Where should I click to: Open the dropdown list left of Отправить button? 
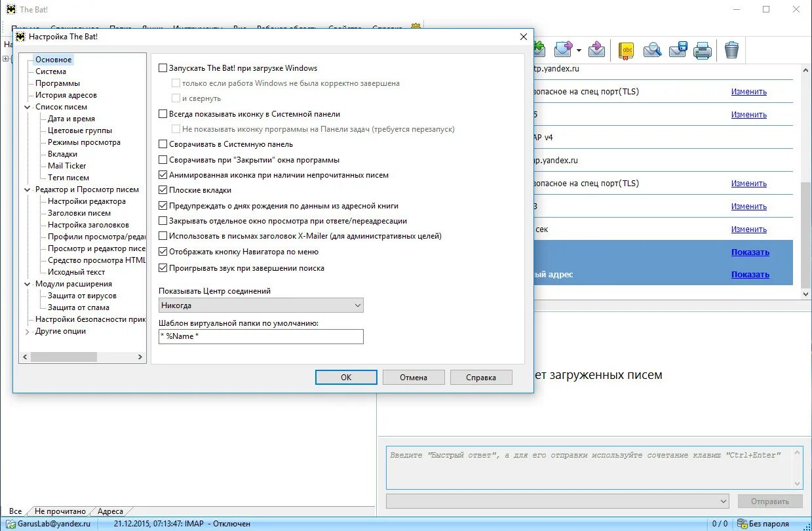558,501
